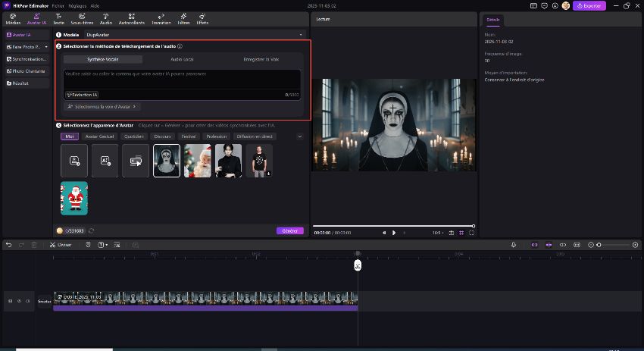This screenshot has width=644, height=351.
Task: Click the Générer button
Action: tap(289, 230)
